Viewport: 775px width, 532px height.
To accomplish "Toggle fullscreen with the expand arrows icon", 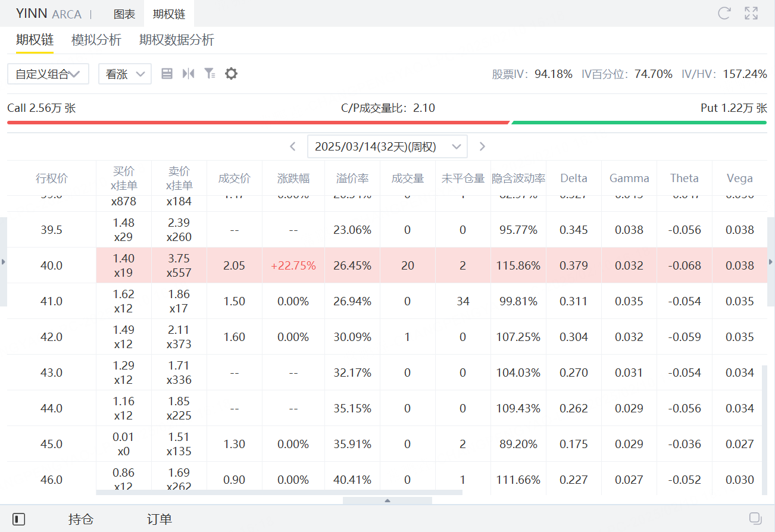I will pos(751,14).
